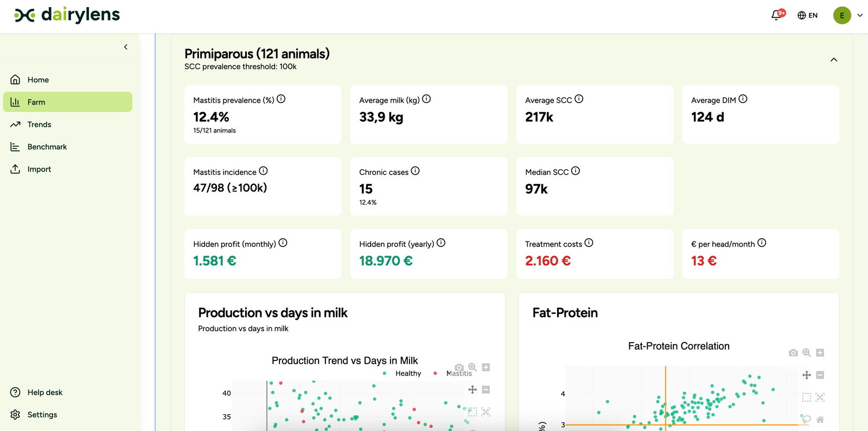Select pan tool on Fat-Protein chart
Image resolution: width=868 pixels, height=431 pixels.
[x=807, y=375]
